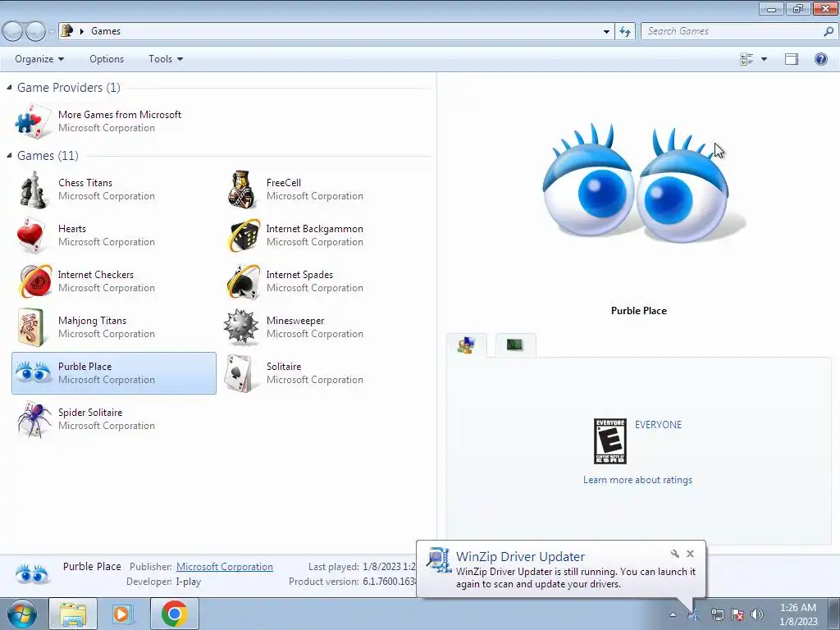
Task: Click the breadcrumb arrow before Games
Action: coord(82,31)
